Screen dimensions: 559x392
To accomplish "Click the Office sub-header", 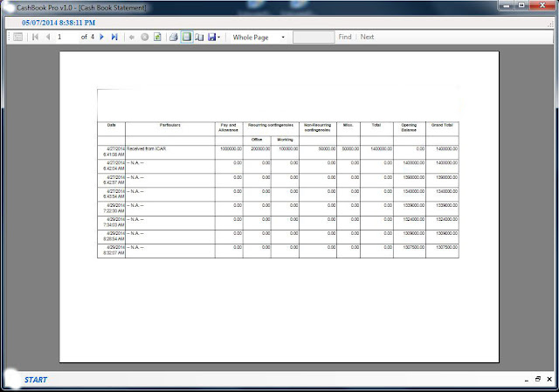I will tap(257, 140).
